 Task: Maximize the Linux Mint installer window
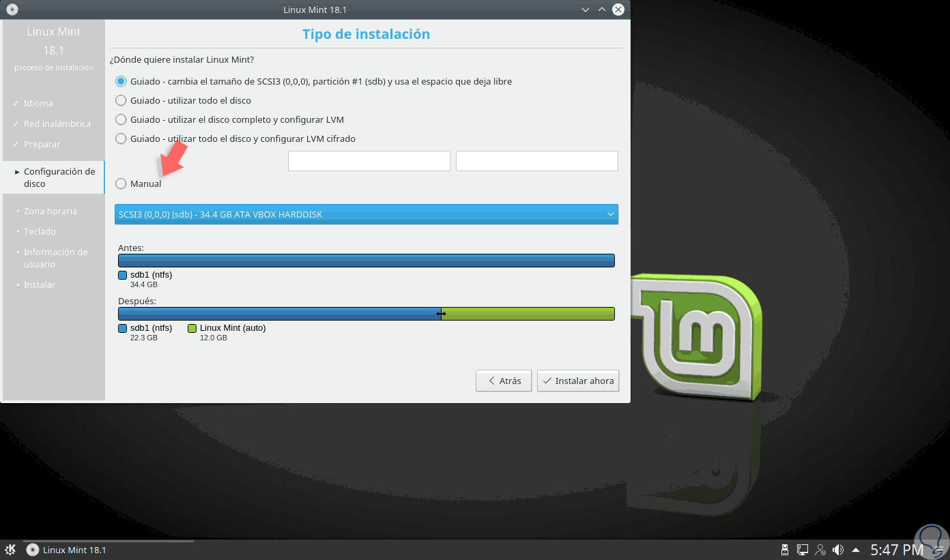click(x=602, y=10)
